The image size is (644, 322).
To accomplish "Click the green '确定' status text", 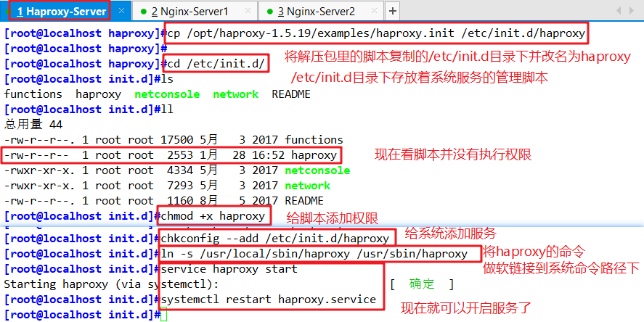I will click(x=422, y=284).
